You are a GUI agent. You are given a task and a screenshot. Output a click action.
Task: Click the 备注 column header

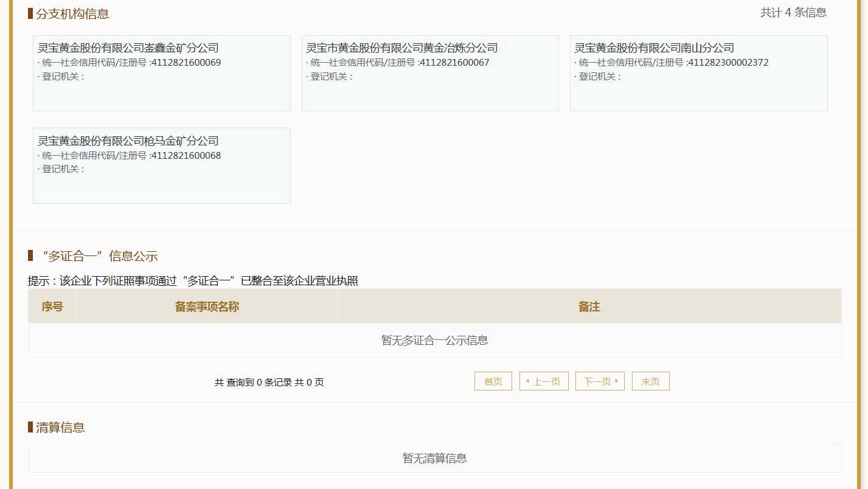click(x=589, y=307)
